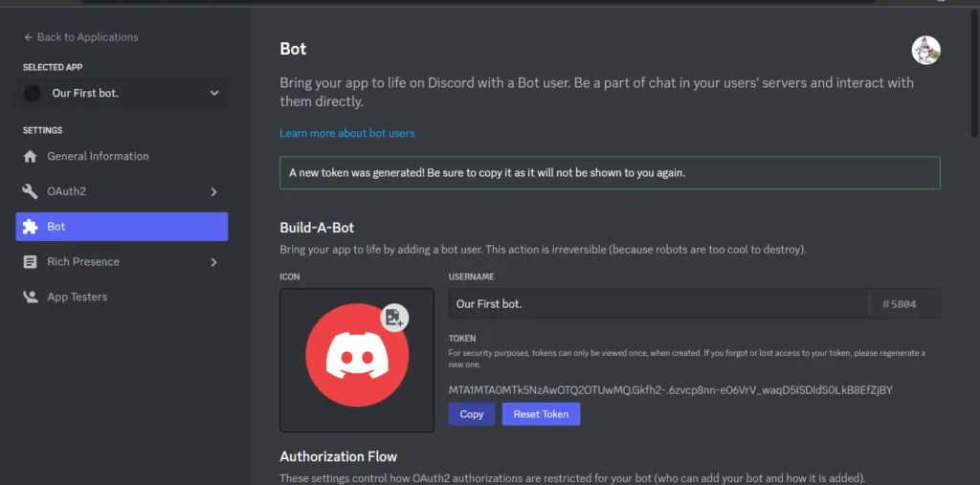Click the home icon beside General Information
Image resolution: width=980 pixels, height=485 pixels.
pyautogui.click(x=30, y=156)
